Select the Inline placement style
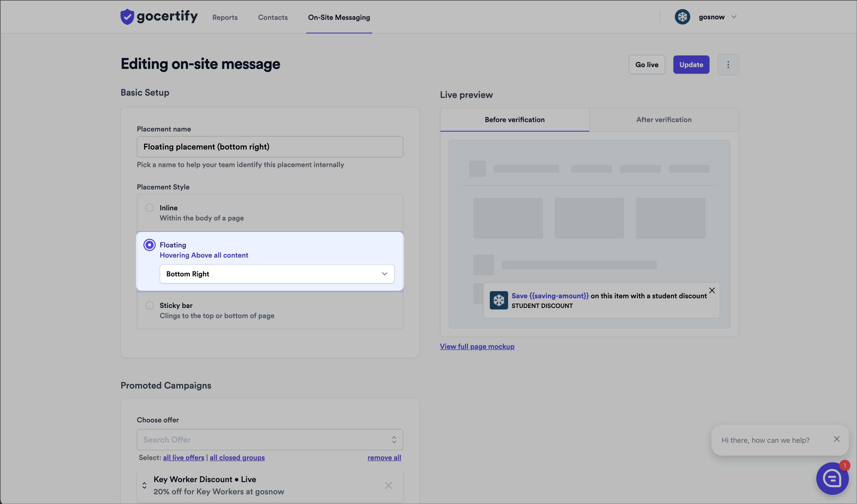The image size is (857, 504). click(x=149, y=208)
